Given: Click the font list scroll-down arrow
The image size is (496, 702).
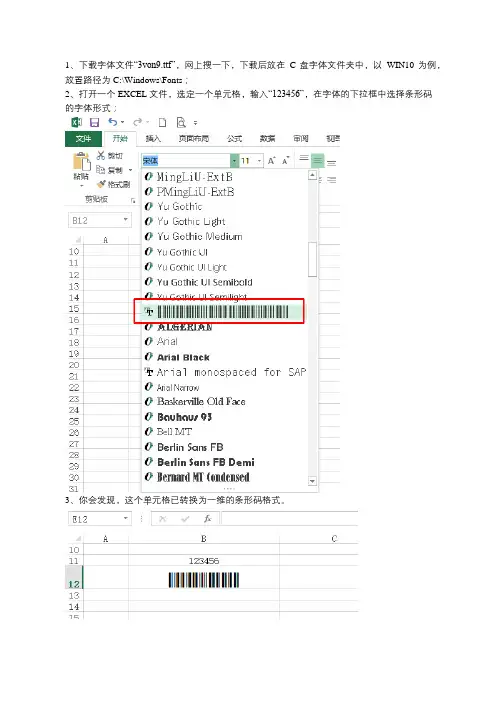Looking at the screenshot, I should [312, 481].
